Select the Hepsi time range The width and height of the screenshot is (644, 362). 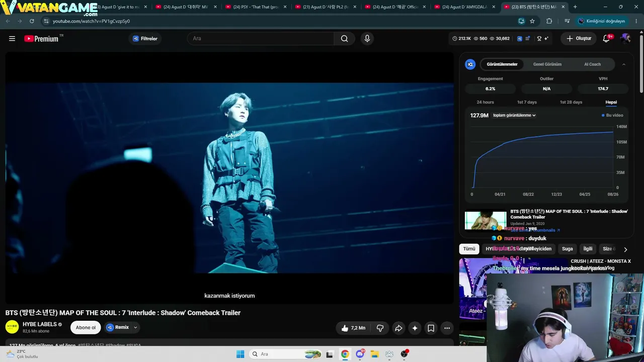pos(611,102)
